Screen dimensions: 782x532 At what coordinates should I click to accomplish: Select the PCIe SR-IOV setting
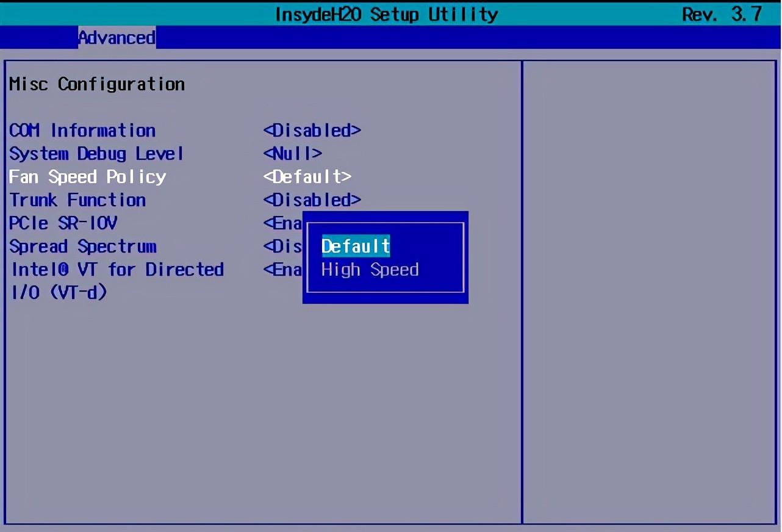coord(63,223)
